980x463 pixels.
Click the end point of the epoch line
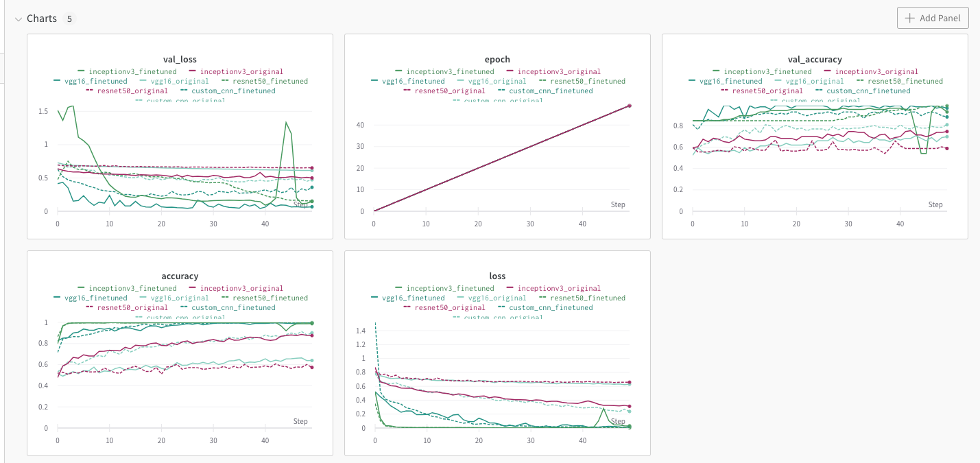pos(629,106)
